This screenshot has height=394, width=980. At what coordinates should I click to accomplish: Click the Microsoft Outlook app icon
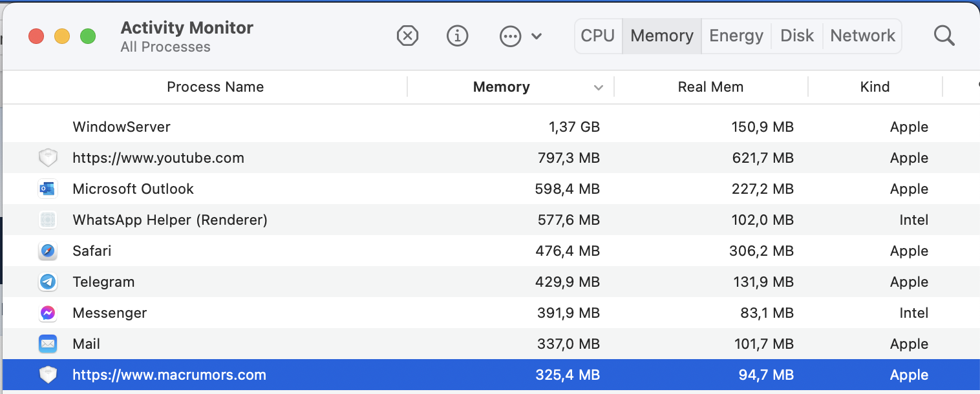tap(48, 189)
